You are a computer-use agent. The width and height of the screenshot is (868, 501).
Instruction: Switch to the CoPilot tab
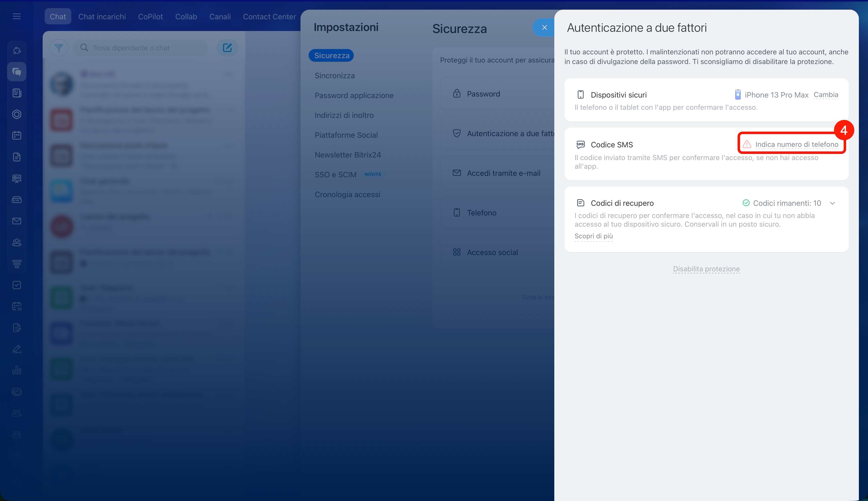pos(150,17)
